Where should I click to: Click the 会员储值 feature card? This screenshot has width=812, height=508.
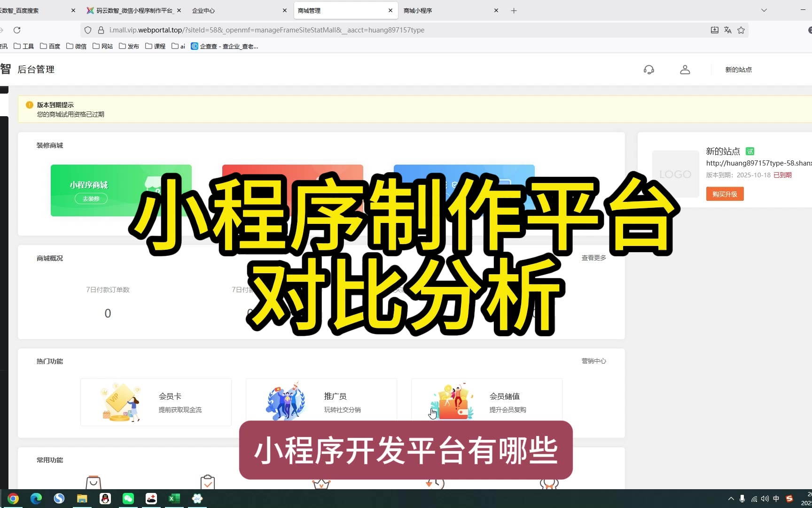[486, 402]
